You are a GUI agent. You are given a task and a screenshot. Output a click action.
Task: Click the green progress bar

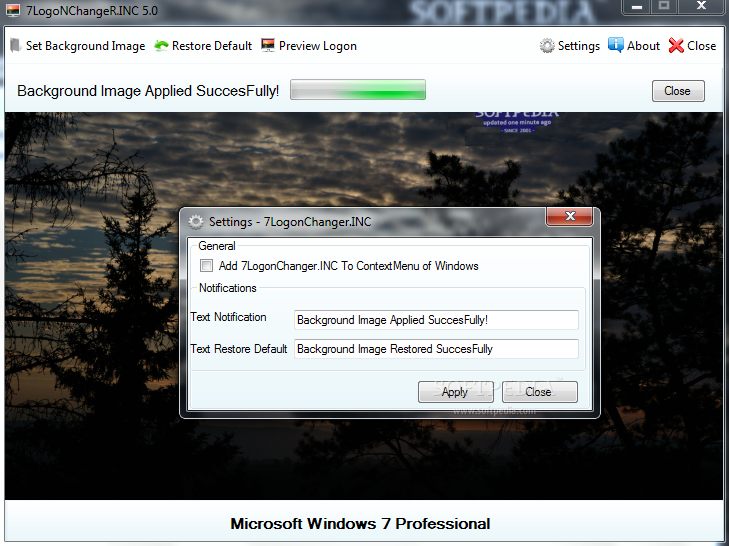[x=358, y=89]
